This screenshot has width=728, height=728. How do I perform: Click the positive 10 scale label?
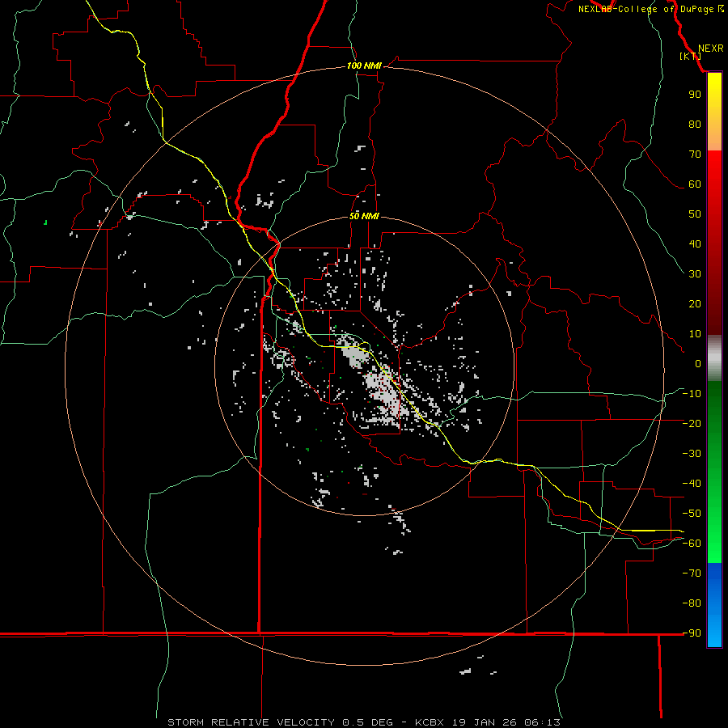coord(695,334)
